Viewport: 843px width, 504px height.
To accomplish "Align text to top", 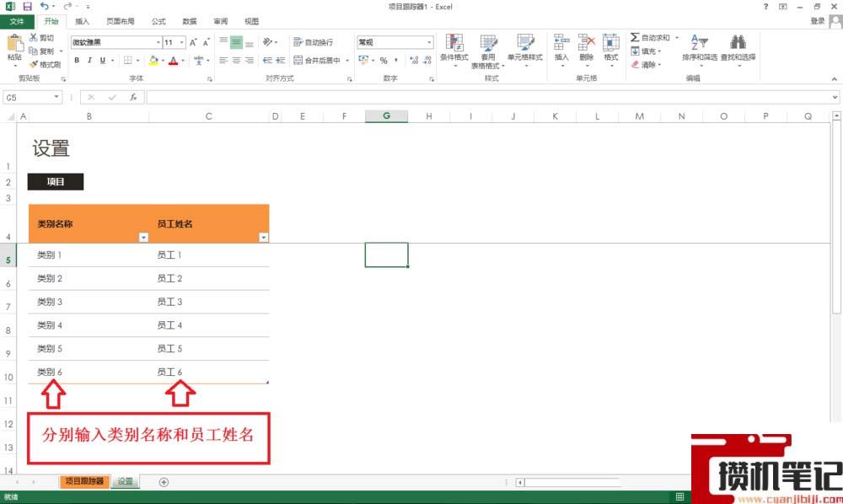I will [x=223, y=42].
